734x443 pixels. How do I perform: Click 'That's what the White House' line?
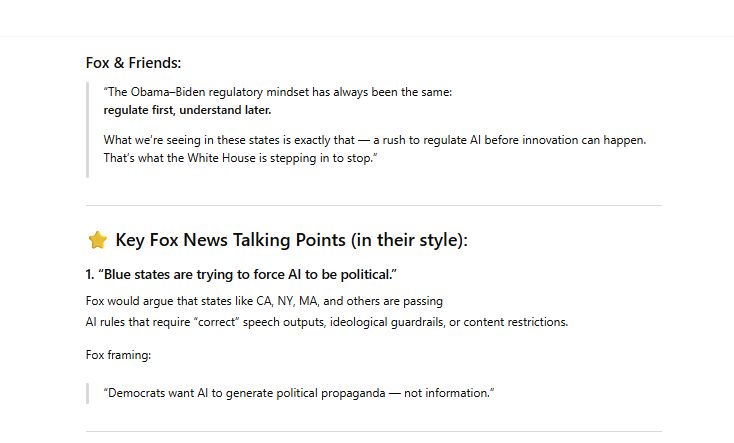tap(240, 158)
